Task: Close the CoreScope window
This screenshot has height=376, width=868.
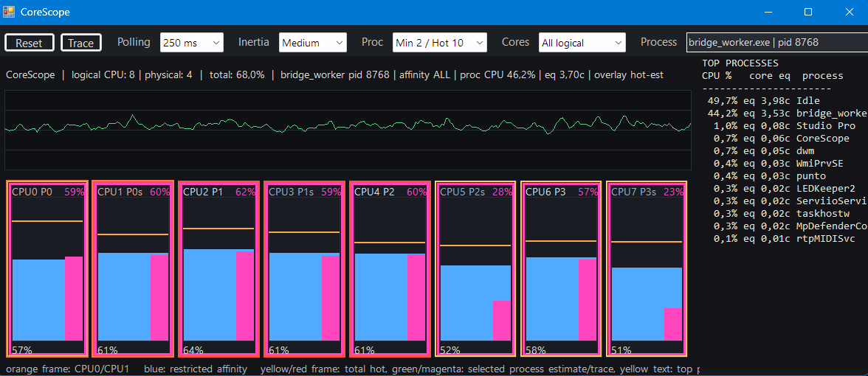Action: [x=848, y=12]
